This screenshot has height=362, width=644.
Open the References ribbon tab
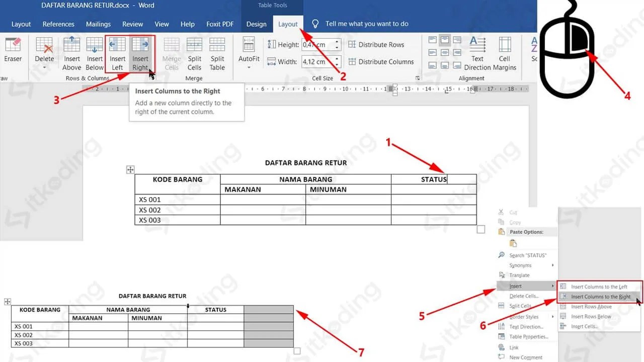click(58, 24)
